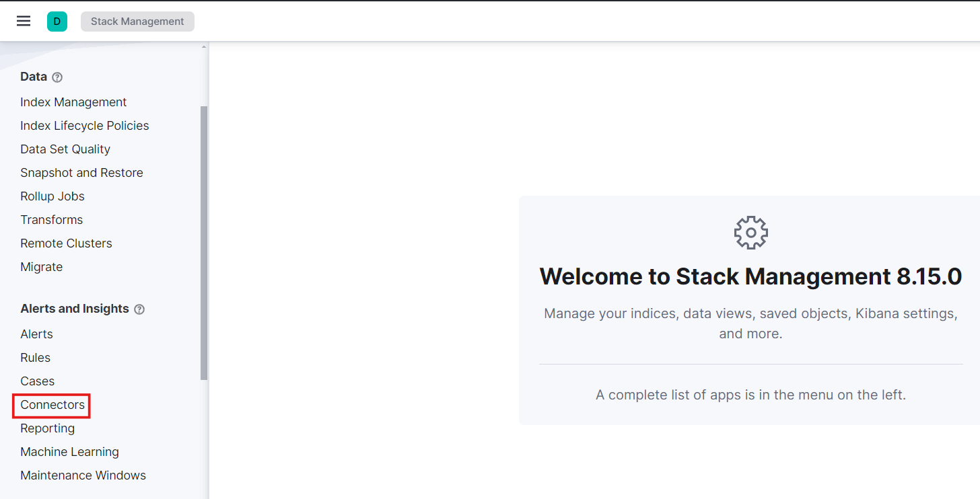Open Remote Clusters page

(66, 243)
